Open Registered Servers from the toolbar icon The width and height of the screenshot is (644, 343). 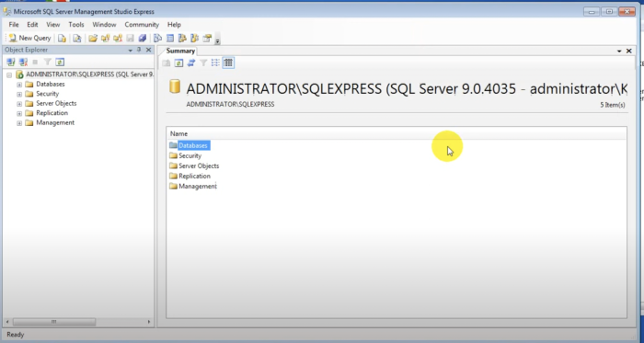(157, 38)
